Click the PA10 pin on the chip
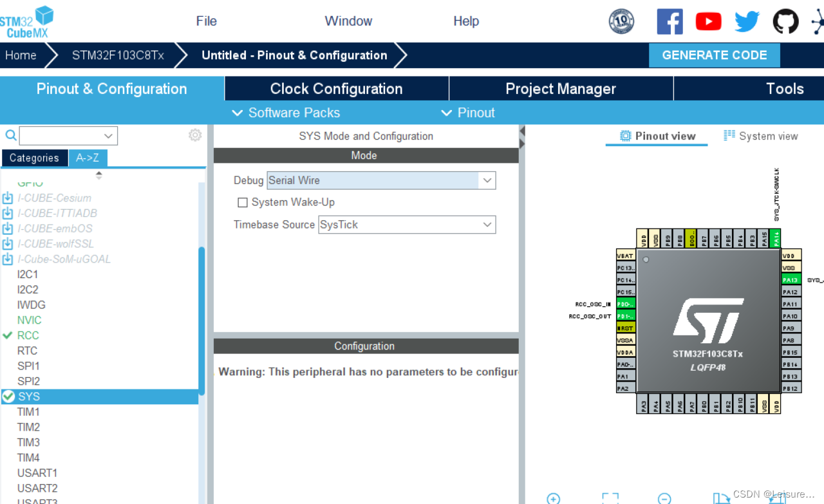This screenshot has height=504, width=824. click(x=791, y=316)
